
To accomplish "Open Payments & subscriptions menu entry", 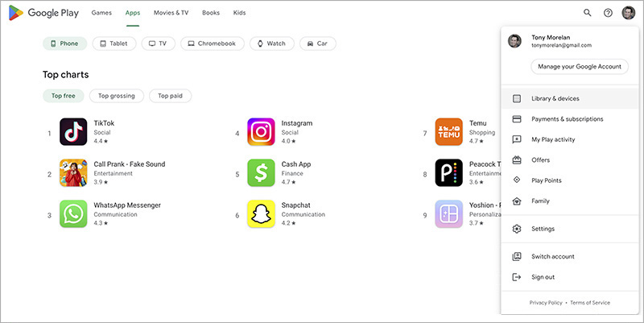I will (570, 119).
